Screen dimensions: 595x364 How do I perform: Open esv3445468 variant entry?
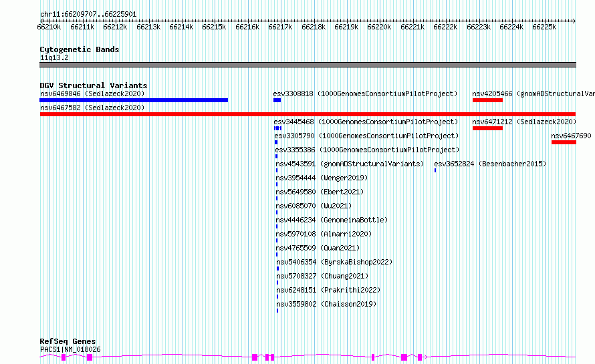[x=366, y=122]
